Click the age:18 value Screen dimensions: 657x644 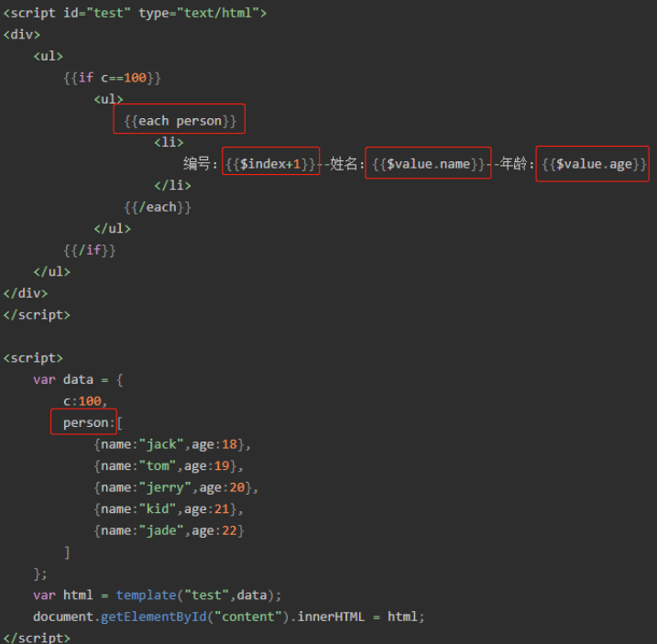pyautogui.click(x=214, y=444)
